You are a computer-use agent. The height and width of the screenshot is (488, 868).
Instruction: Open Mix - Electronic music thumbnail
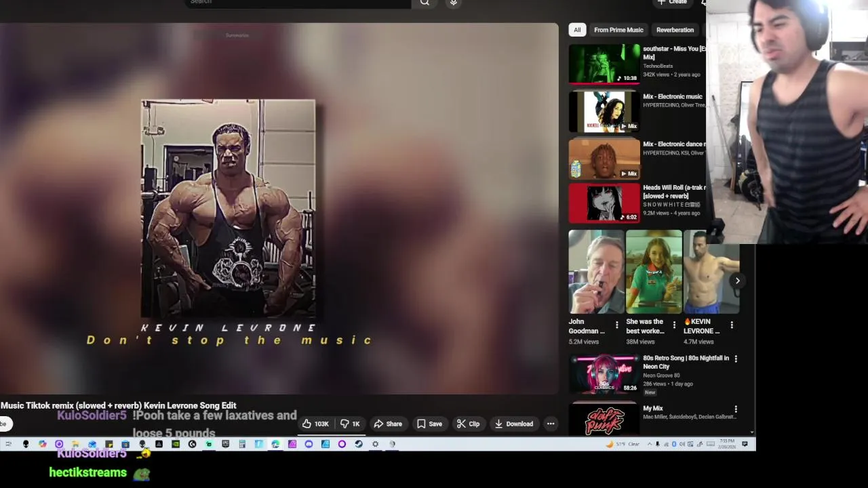tap(604, 111)
